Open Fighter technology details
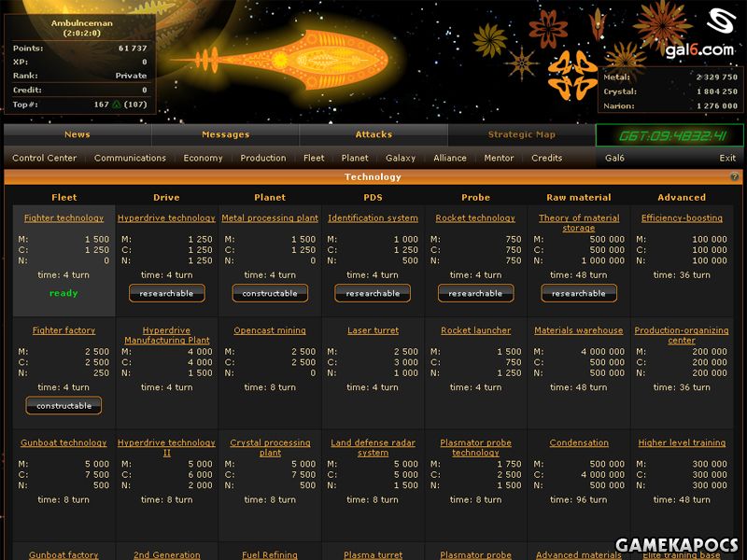747x560 pixels. pyautogui.click(x=63, y=218)
